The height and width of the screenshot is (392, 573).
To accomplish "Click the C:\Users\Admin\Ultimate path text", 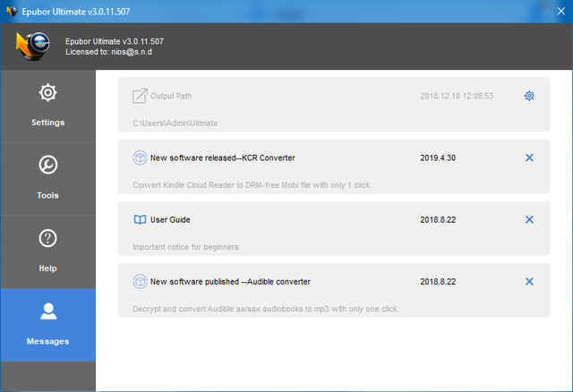I will coord(175,123).
